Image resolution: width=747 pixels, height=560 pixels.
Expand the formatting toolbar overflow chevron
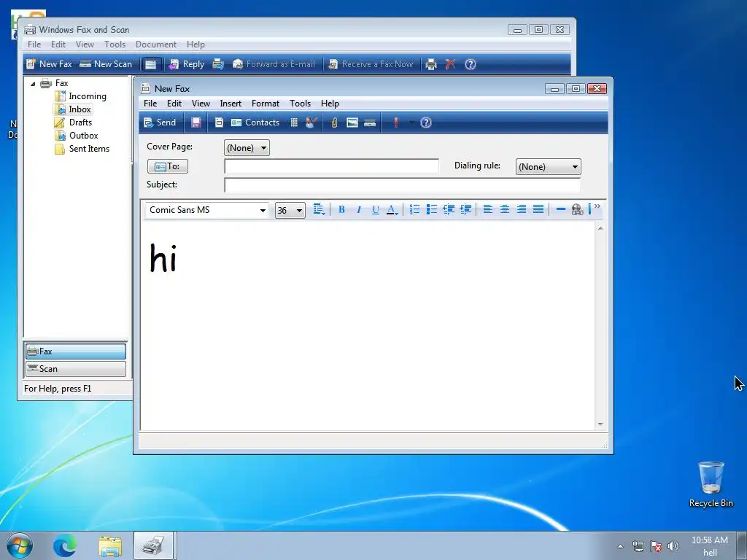coord(597,206)
